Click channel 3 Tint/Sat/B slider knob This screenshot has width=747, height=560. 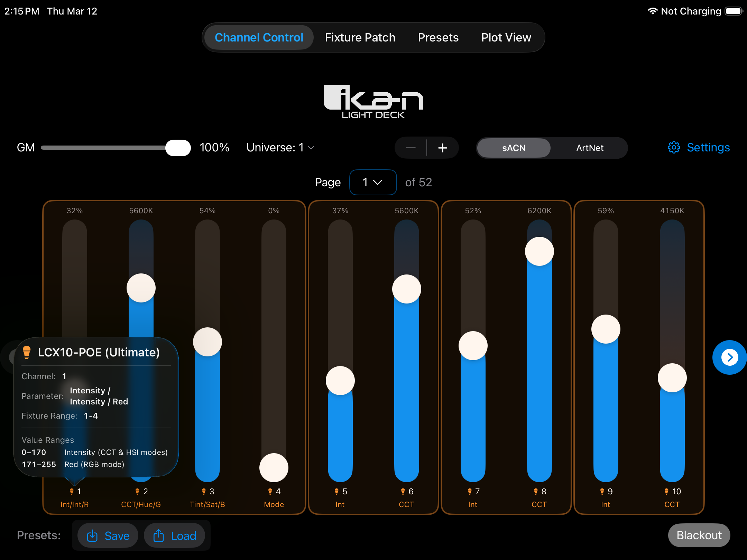pos(207,342)
